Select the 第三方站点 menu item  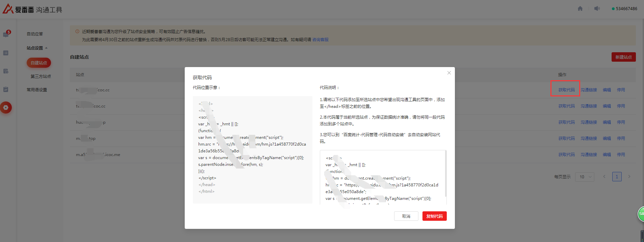pos(41,77)
